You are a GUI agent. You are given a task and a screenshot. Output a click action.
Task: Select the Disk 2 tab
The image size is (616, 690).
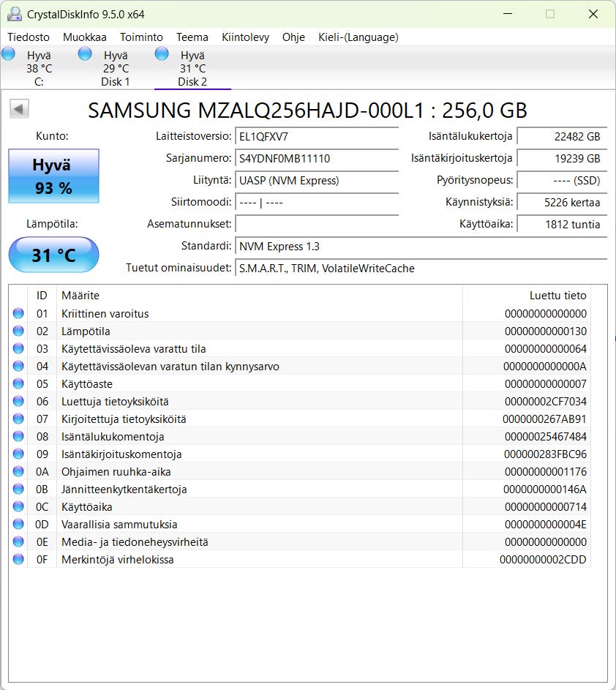[x=192, y=69]
